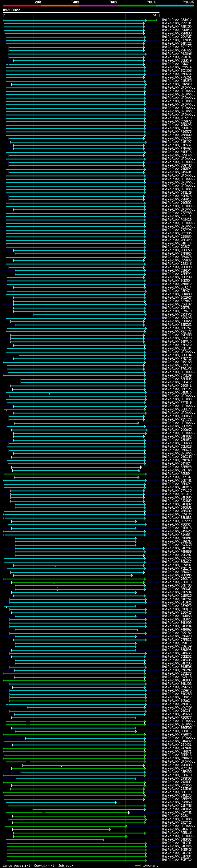
Task: Click the UniRef100_Q53G74 label
Action: click(177, 247)
